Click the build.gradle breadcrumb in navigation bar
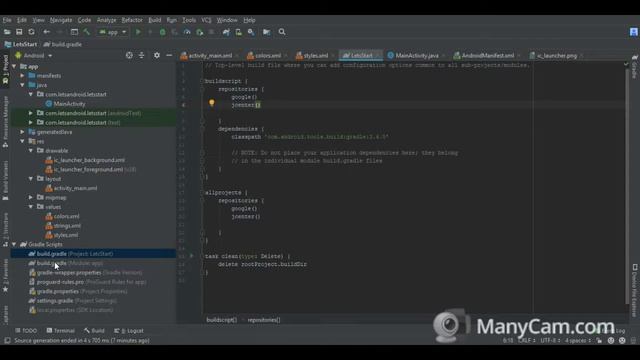The image size is (640, 360). (x=62, y=44)
